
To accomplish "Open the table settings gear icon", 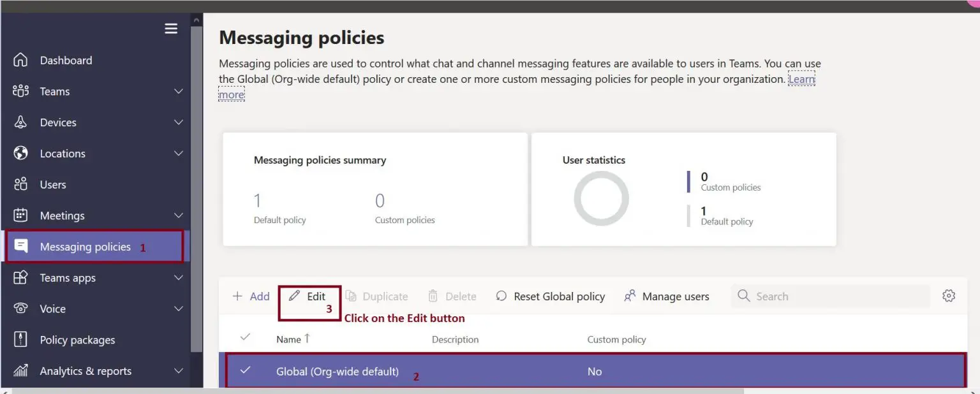I will 949,296.
